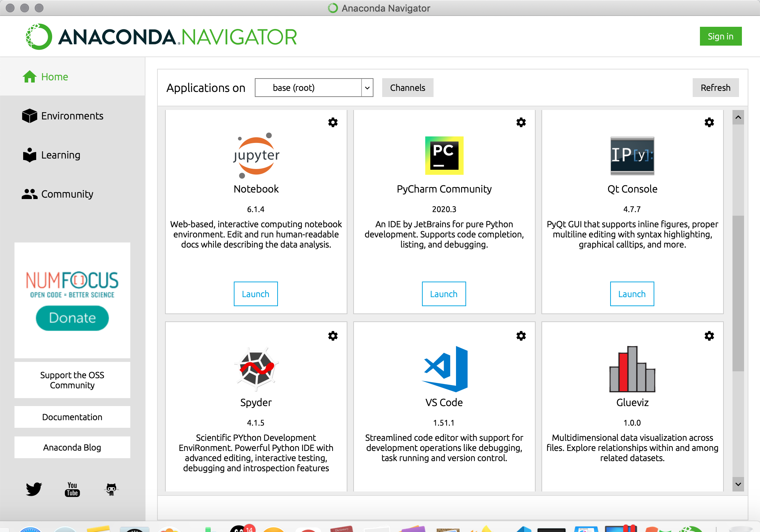Click the Sign in button
The image size is (760, 532).
point(720,36)
